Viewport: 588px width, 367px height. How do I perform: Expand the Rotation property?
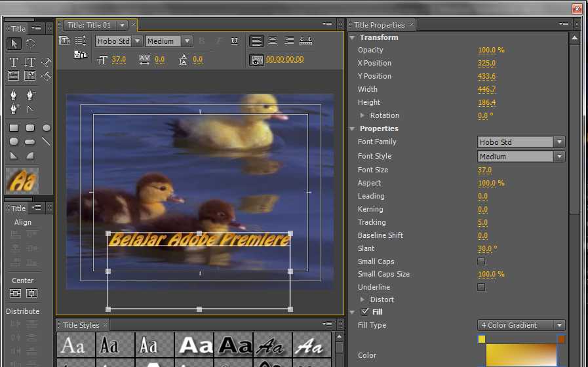[x=363, y=115]
